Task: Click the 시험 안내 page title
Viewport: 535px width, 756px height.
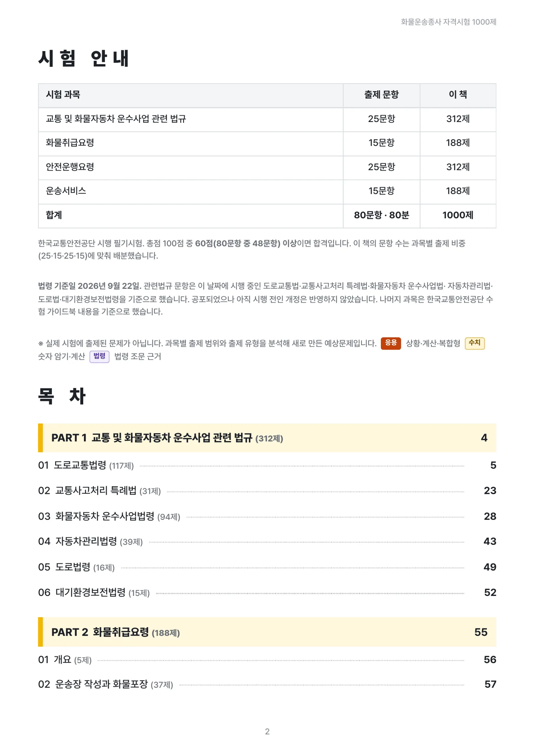Action: 83,58
